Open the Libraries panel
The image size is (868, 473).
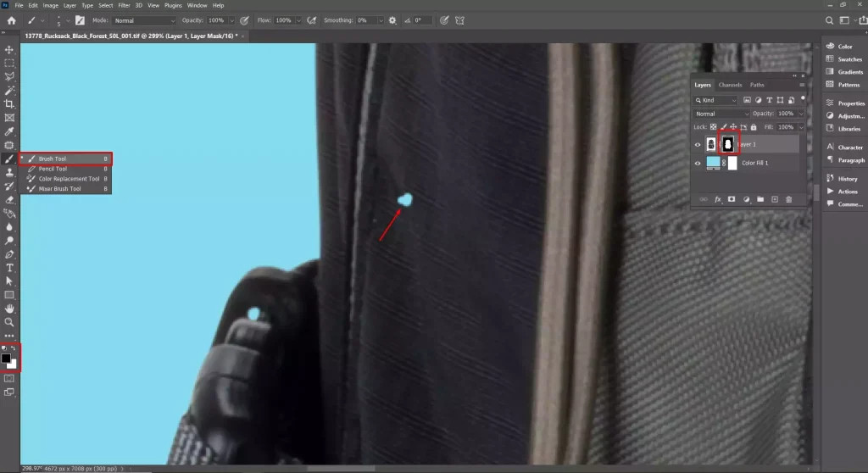pyautogui.click(x=845, y=129)
